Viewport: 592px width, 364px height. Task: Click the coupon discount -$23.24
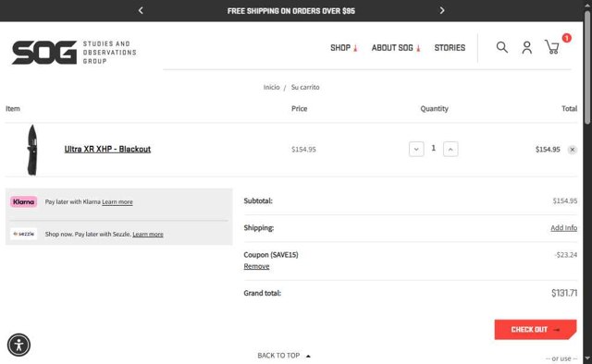pyautogui.click(x=565, y=255)
